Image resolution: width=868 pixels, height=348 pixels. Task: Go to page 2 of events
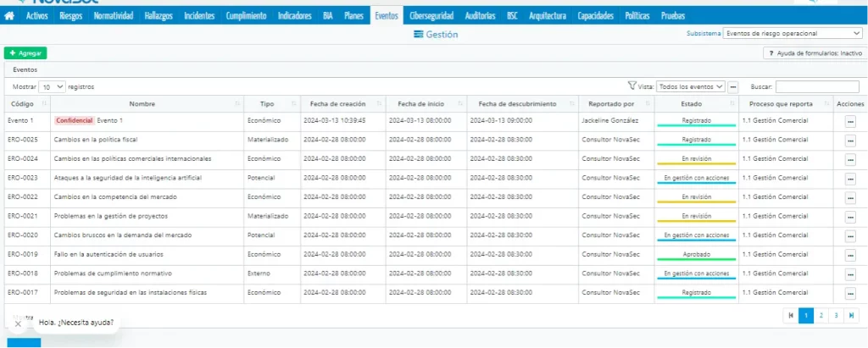coord(821,316)
